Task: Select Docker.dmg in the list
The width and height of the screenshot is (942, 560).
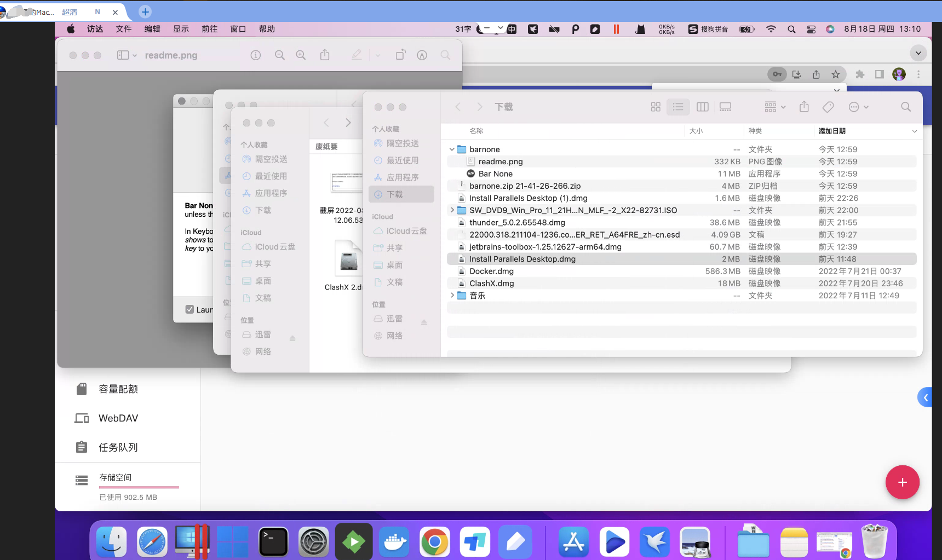Action: pos(682,271)
